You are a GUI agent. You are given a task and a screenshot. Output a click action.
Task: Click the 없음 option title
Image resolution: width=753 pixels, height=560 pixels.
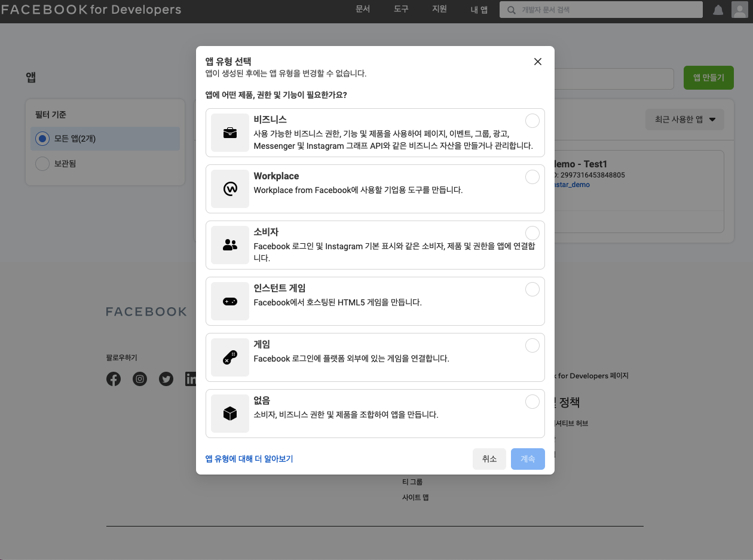pyautogui.click(x=262, y=401)
